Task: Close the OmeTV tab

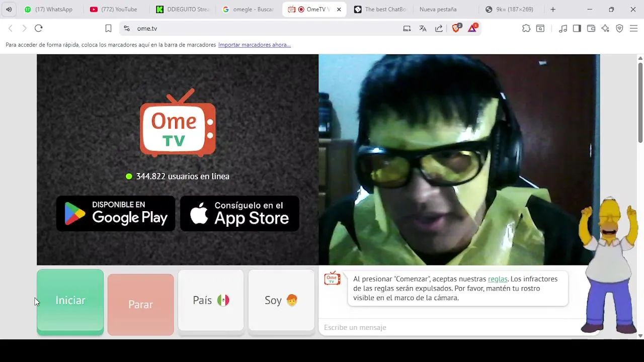Action: pyautogui.click(x=339, y=9)
